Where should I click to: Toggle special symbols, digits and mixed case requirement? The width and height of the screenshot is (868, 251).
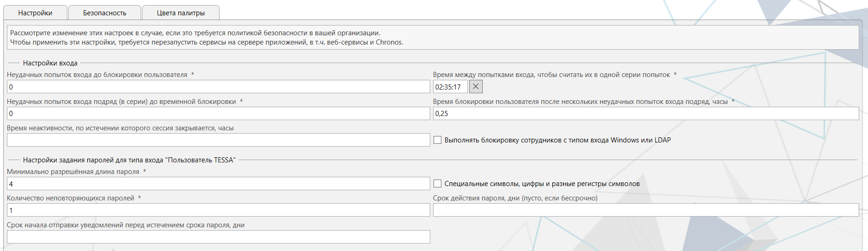pyautogui.click(x=438, y=184)
